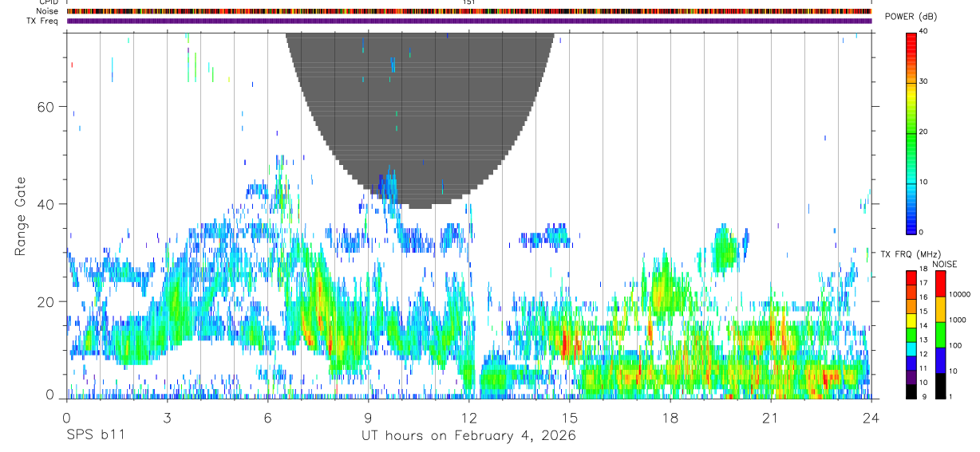Click the SPS b11 radar label
This screenshot has height=452, width=980.
95,436
